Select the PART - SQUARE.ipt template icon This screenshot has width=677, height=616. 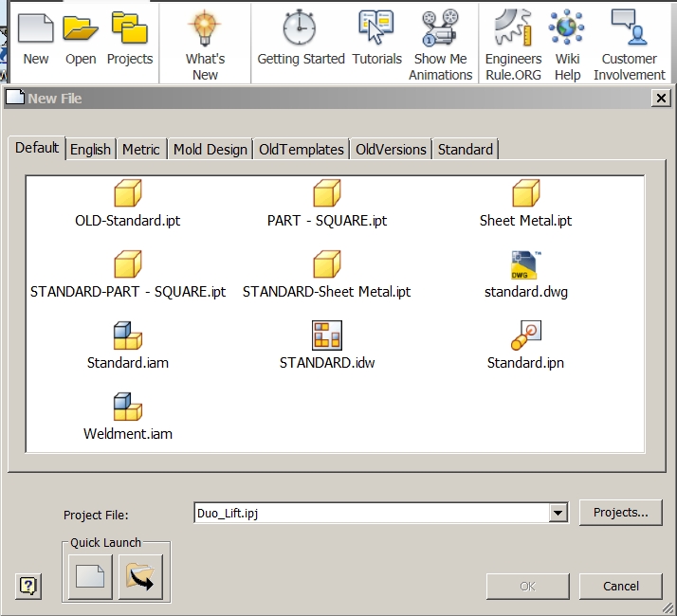(327, 193)
